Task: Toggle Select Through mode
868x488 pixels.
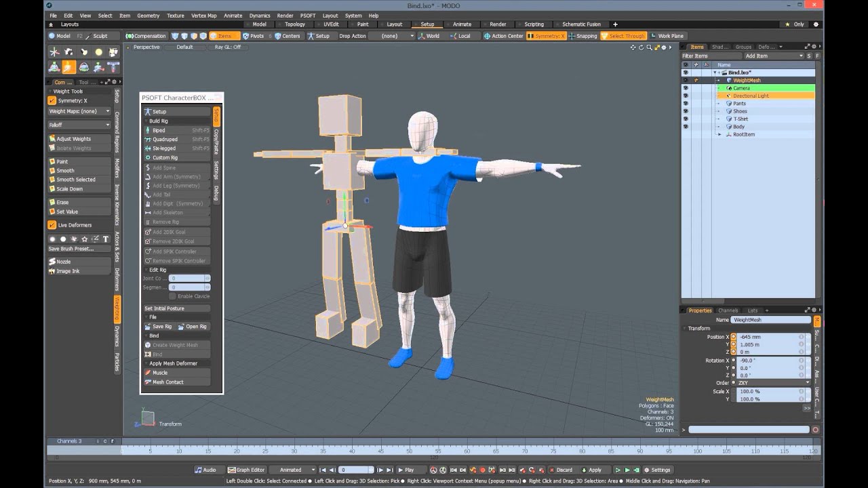Action: [623, 36]
